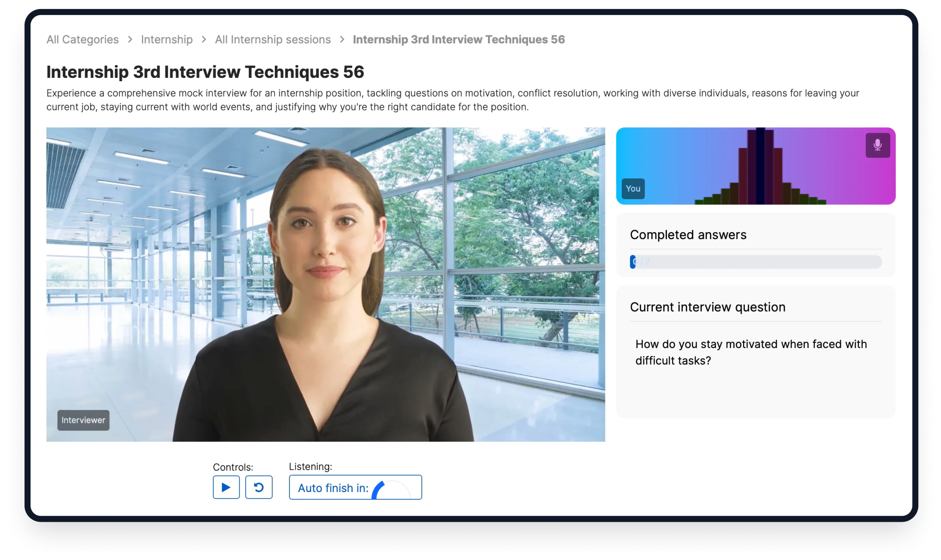
Task: Open All Internship sessions page
Action: [273, 39]
